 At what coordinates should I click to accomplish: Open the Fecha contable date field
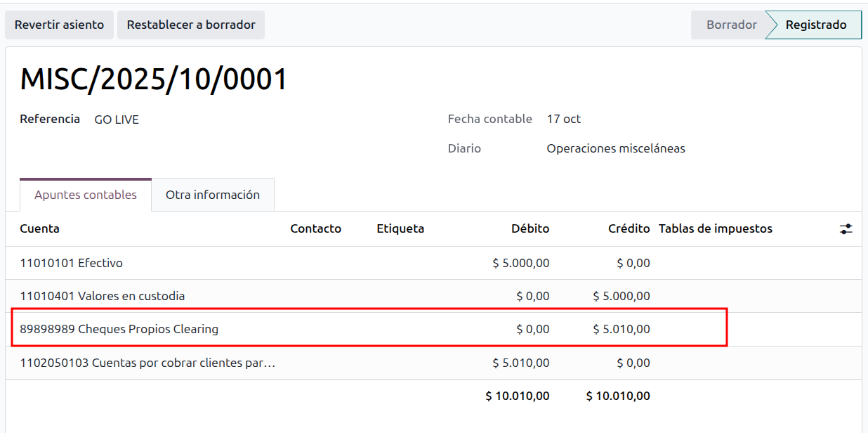(563, 119)
